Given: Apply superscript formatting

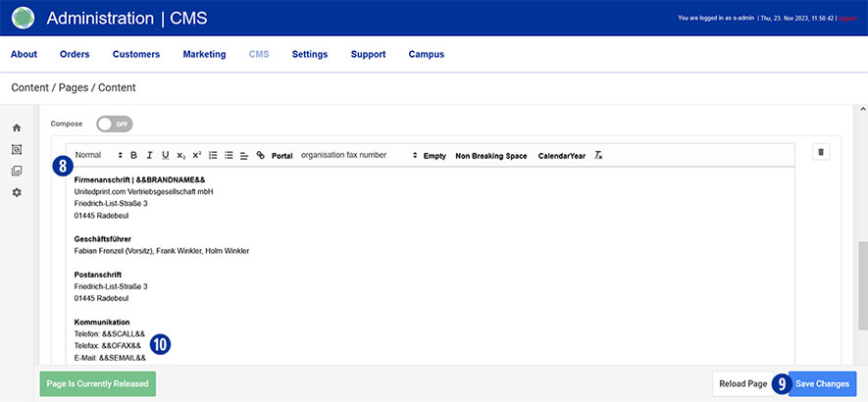Looking at the screenshot, I should point(196,156).
